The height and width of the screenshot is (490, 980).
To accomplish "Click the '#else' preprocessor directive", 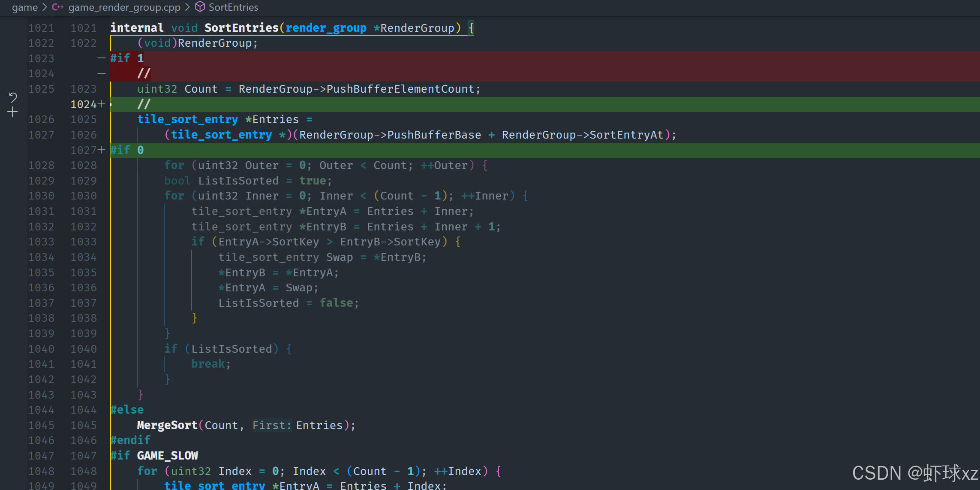I will [x=127, y=410].
